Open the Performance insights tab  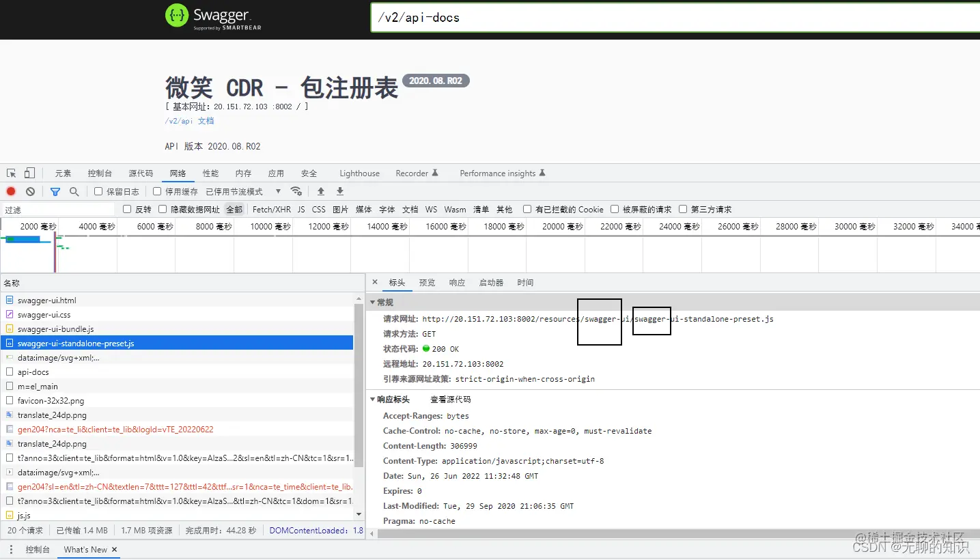click(503, 173)
